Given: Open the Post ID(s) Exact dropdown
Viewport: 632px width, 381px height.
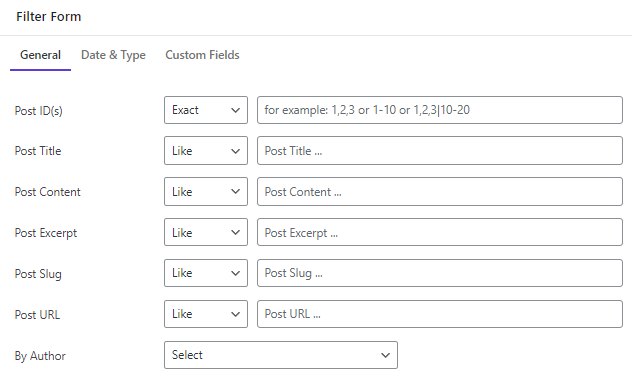Looking at the screenshot, I should pyautogui.click(x=206, y=110).
